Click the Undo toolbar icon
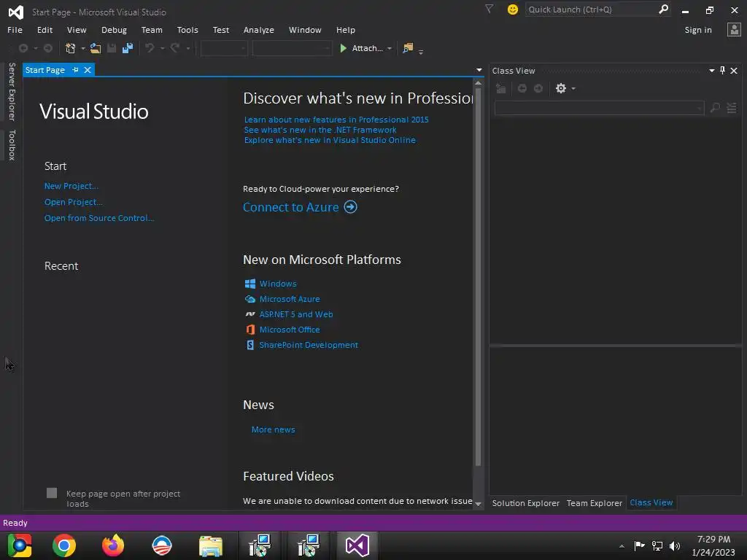747x560 pixels. (150, 48)
